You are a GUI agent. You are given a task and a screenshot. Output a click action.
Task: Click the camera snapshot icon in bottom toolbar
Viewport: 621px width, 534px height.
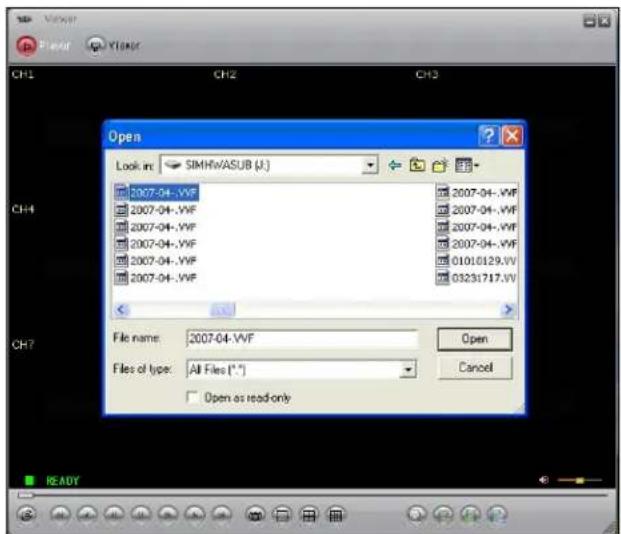pyautogui.click(x=254, y=514)
